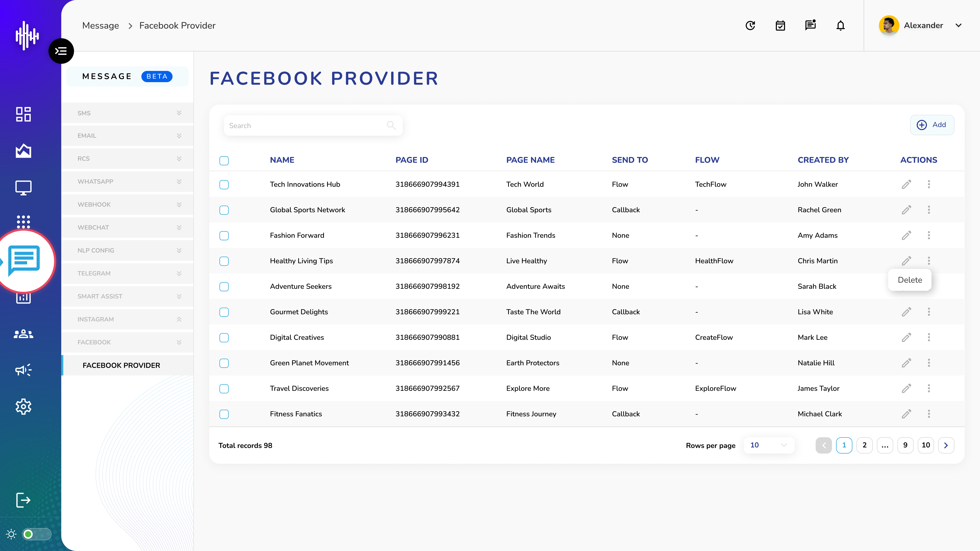Go to page 10

click(926, 445)
